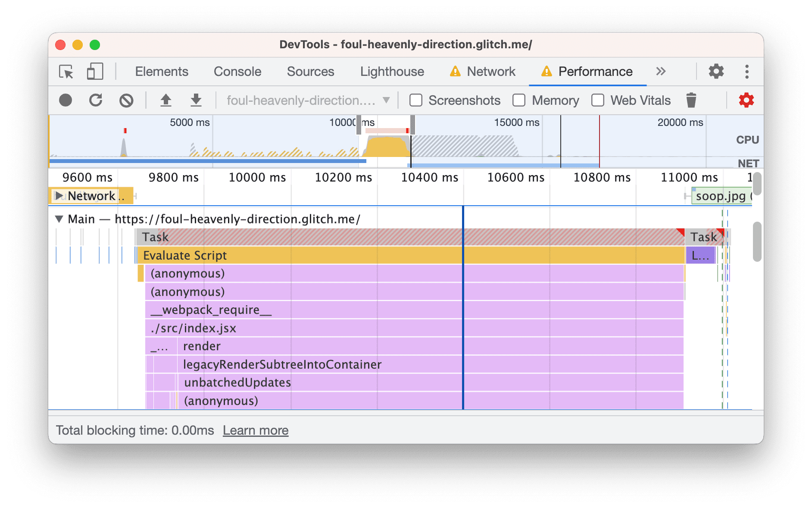Select the long Task bar in flame chart
The height and width of the screenshot is (508, 812).
pyautogui.click(x=410, y=237)
